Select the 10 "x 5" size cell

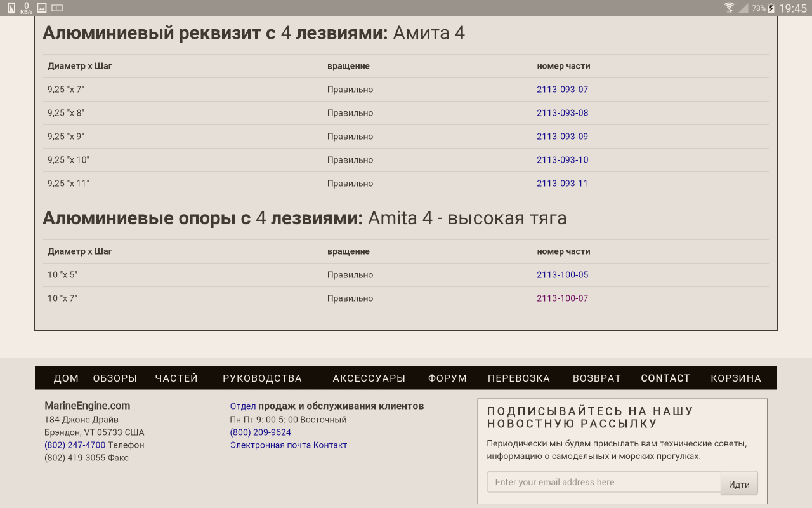coord(62,275)
